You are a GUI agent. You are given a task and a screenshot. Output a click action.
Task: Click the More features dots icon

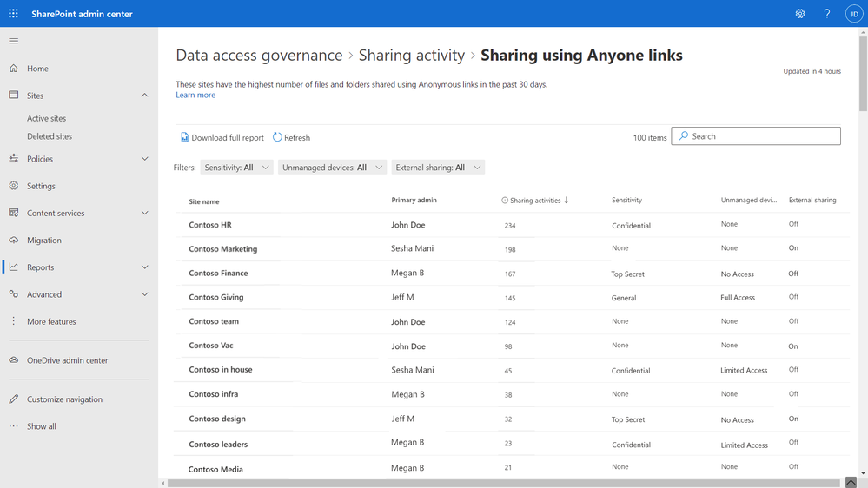coord(14,321)
